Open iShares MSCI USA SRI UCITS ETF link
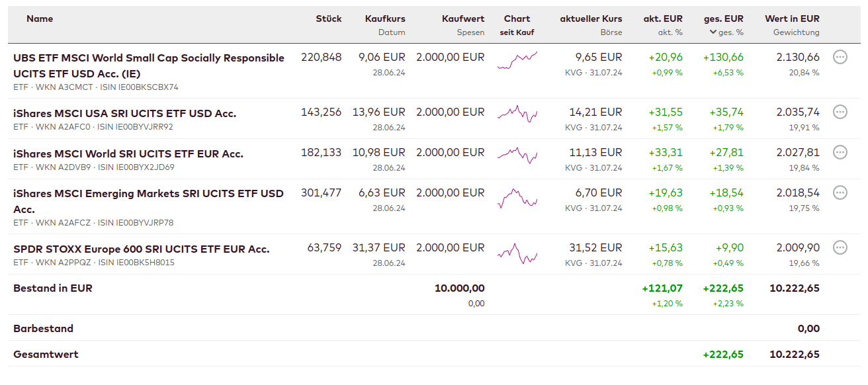Image resolution: width=868 pixels, height=385 pixels. 124,113
